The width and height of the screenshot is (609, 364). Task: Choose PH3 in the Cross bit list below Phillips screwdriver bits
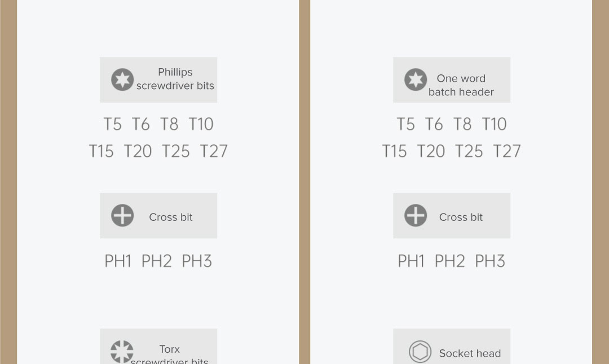point(197,261)
